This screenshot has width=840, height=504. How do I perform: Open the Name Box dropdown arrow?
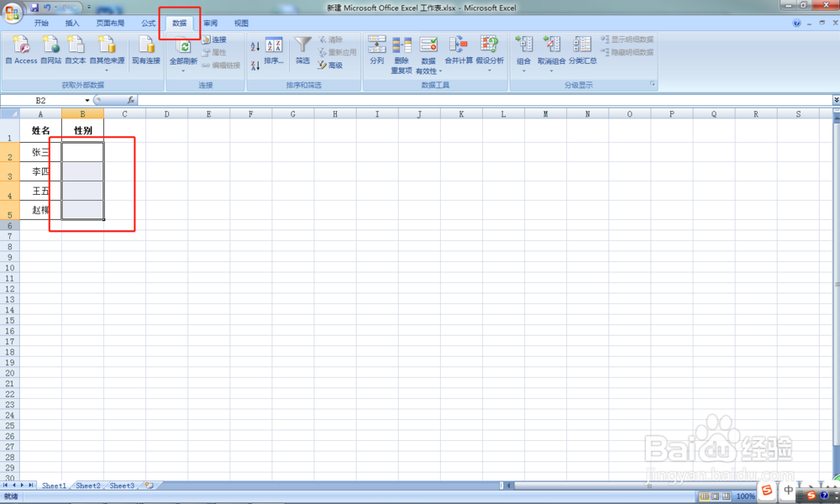click(87, 100)
